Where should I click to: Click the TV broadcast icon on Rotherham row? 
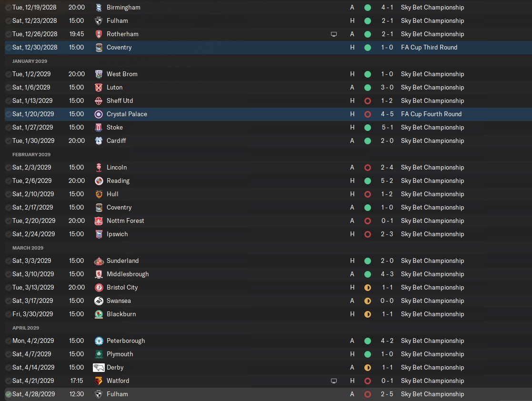334,34
